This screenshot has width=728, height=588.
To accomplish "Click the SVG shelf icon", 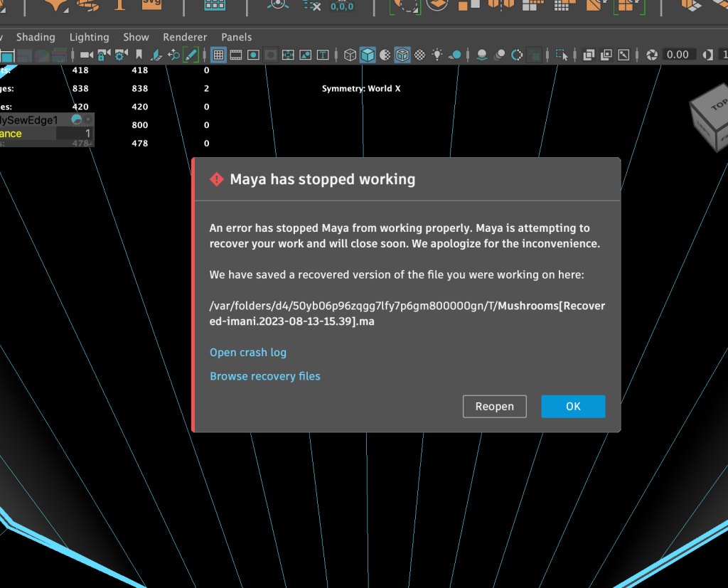I will pos(152,4).
